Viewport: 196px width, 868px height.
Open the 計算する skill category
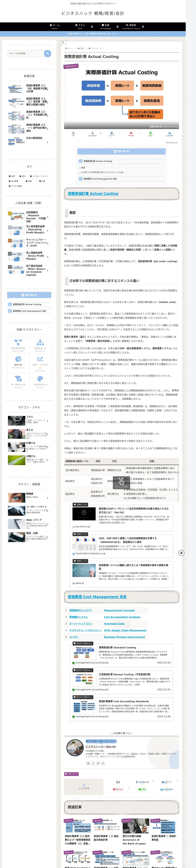pyautogui.click(x=29, y=447)
